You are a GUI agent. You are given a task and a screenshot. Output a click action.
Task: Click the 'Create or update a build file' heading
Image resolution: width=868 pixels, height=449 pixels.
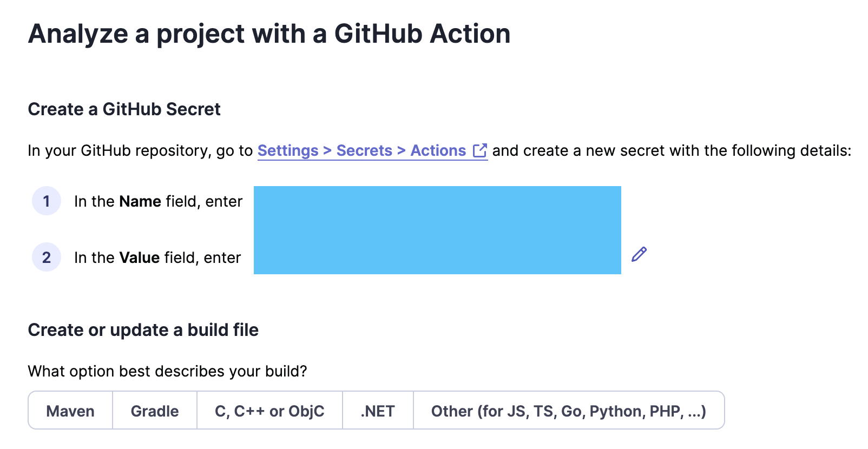pos(143,330)
